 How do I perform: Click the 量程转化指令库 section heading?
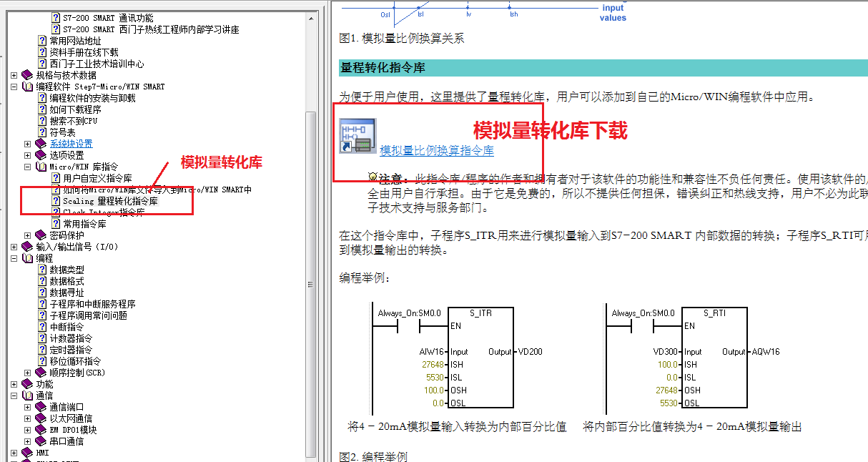(383, 68)
